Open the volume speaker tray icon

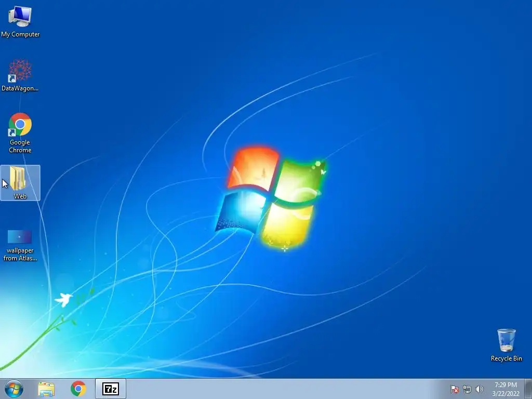[x=479, y=389]
